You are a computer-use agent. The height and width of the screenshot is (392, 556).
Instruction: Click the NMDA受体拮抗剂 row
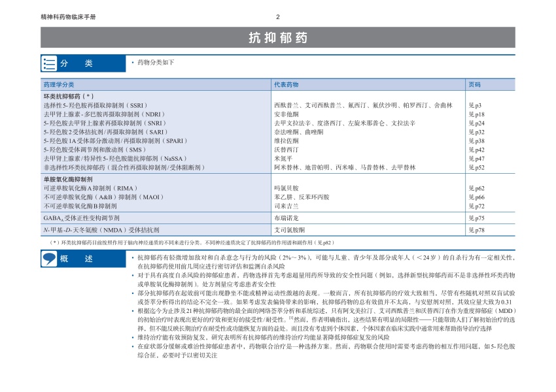coord(101,230)
